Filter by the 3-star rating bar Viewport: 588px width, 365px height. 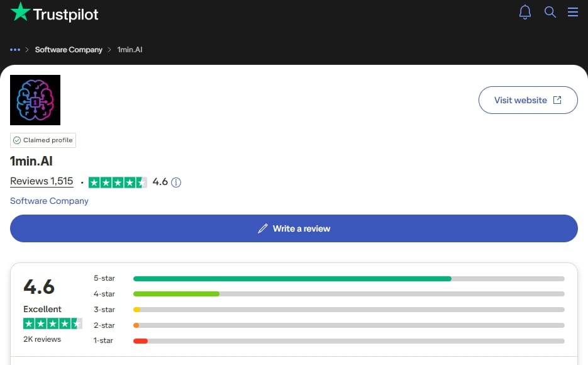click(x=349, y=310)
